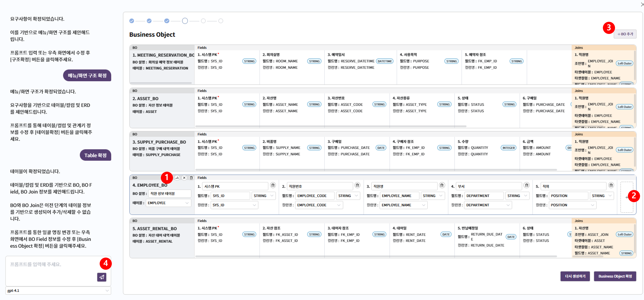Select the 3. SUPPLY_PURCHASE_BO title

[159, 142]
